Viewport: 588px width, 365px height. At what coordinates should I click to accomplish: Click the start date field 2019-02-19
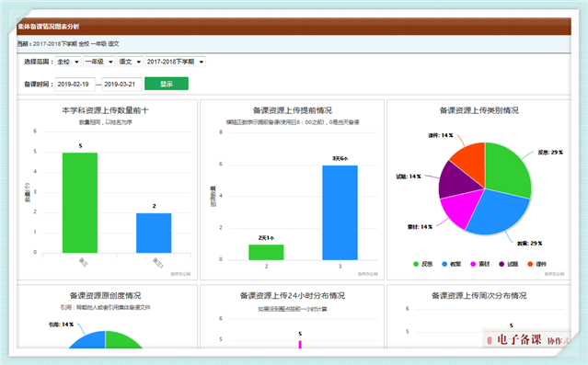click(75, 85)
